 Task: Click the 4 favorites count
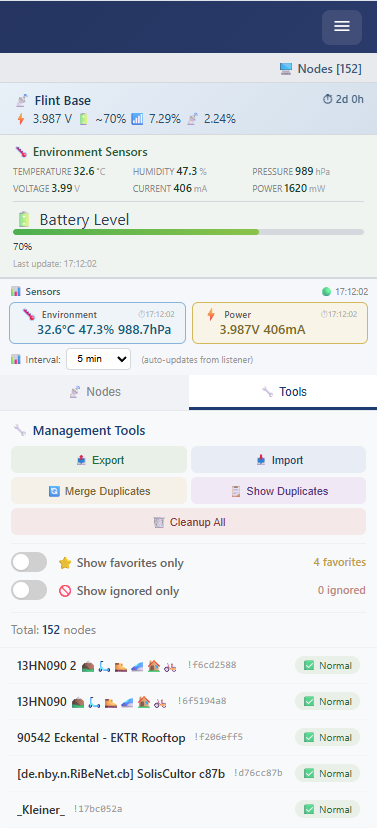coord(340,562)
